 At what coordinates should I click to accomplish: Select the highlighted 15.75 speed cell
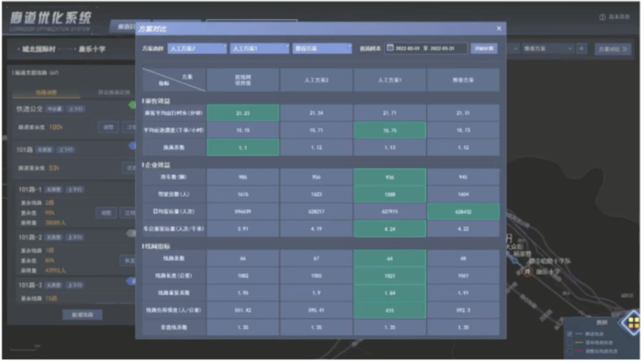coord(389,130)
